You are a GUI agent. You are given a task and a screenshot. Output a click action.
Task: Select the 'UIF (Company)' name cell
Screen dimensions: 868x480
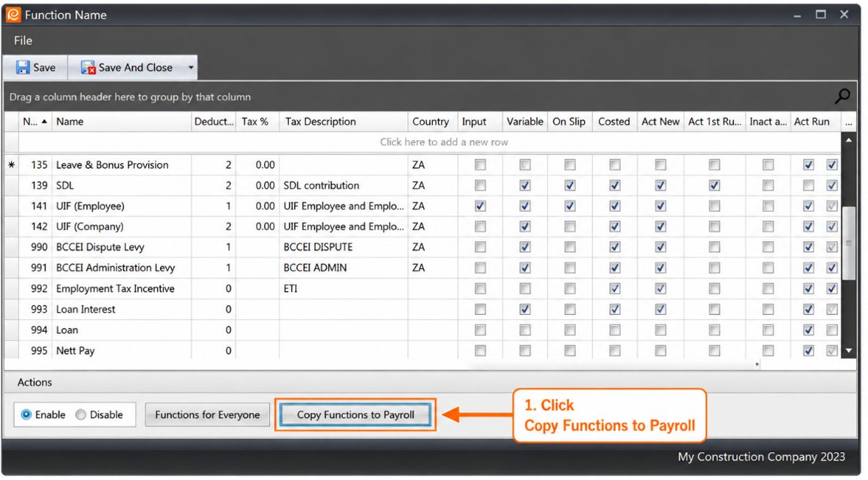pos(122,226)
